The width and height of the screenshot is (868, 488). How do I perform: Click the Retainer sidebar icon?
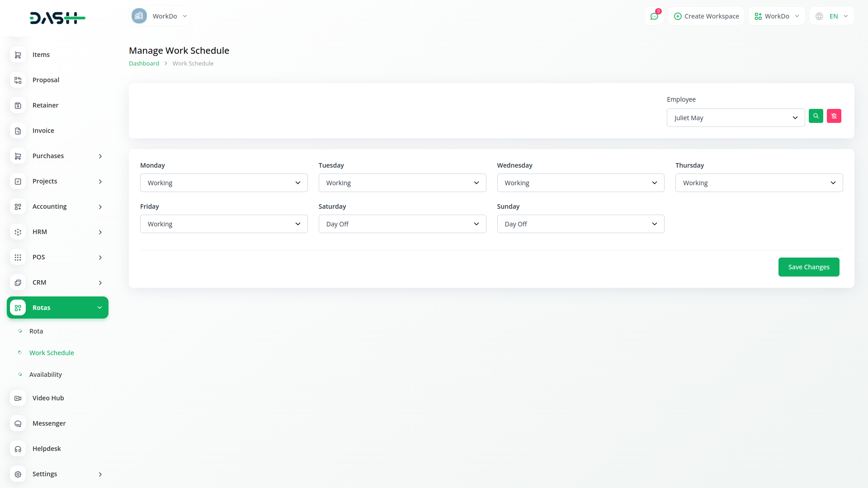click(x=18, y=105)
